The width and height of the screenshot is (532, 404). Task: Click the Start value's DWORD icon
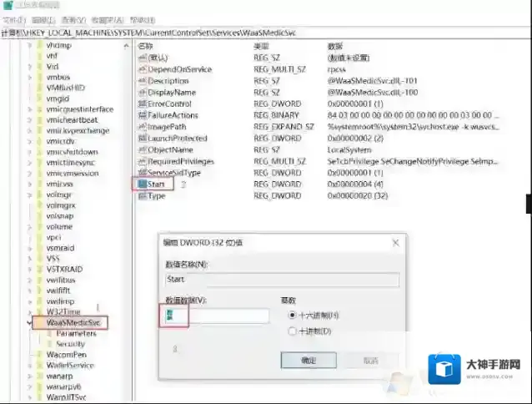142,184
